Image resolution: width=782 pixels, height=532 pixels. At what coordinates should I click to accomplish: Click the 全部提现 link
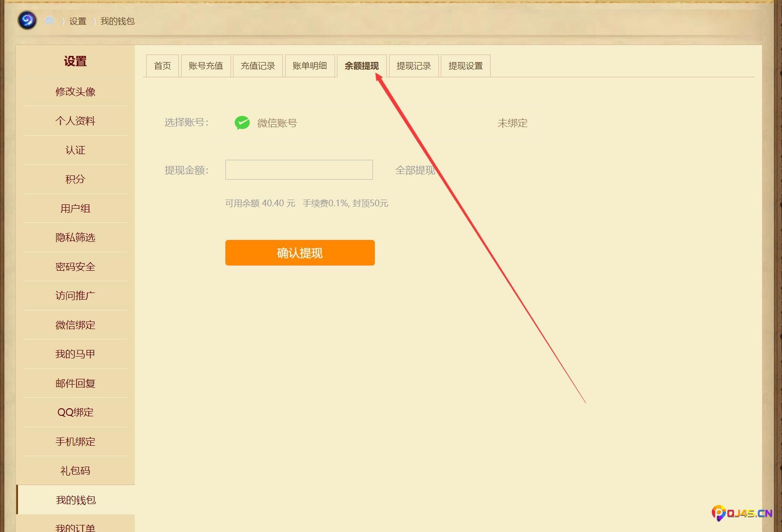(415, 170)
